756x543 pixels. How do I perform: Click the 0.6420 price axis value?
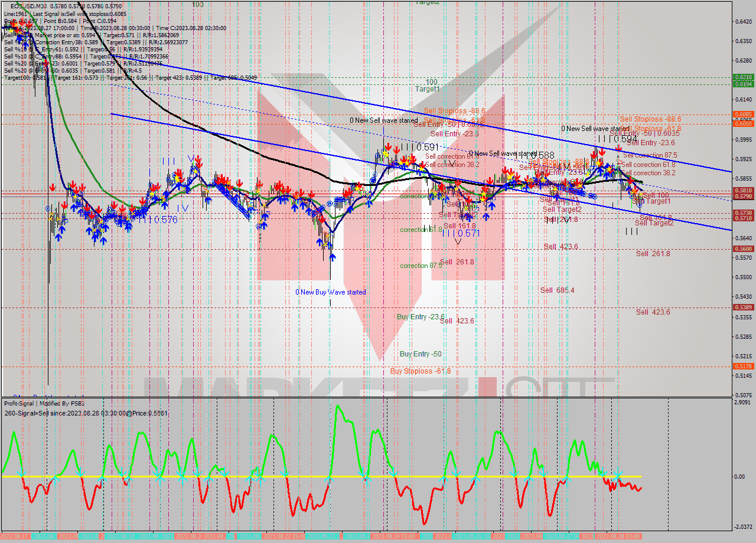coord(743,22)
